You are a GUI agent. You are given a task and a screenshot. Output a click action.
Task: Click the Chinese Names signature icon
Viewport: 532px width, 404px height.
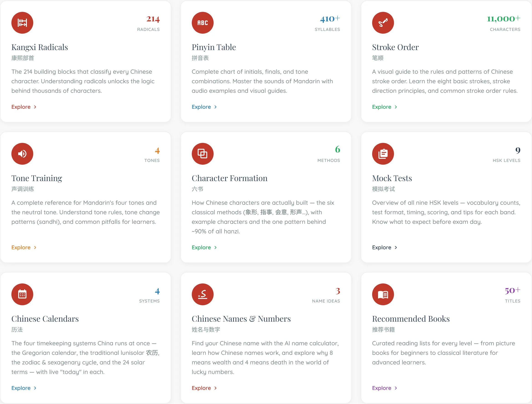point(202,294)
